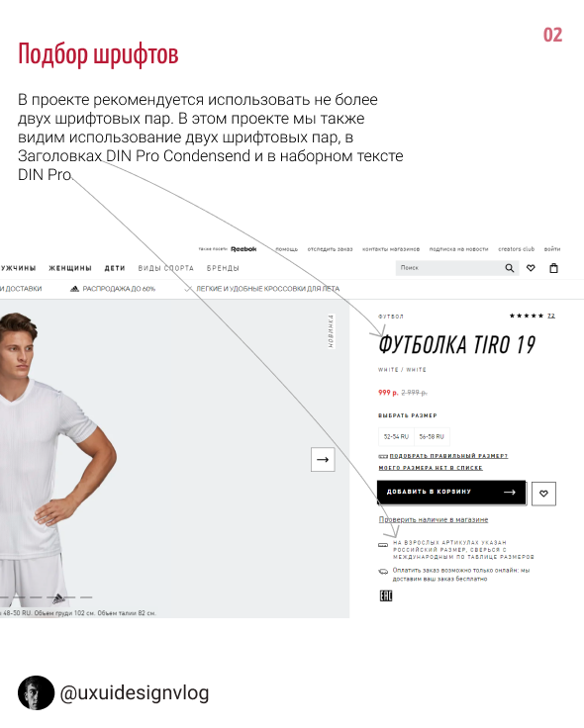Open the ДЕТИ menu

pos(115,268)
